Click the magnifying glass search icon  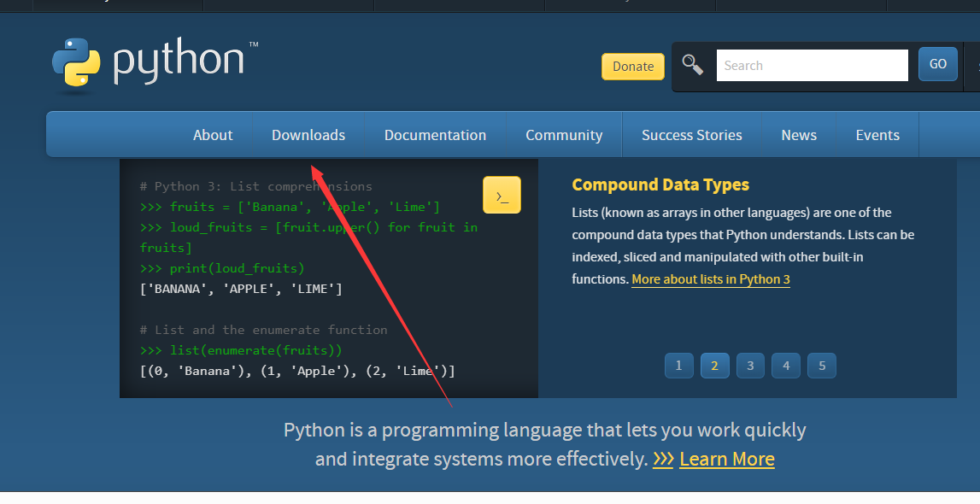(693, 65)
